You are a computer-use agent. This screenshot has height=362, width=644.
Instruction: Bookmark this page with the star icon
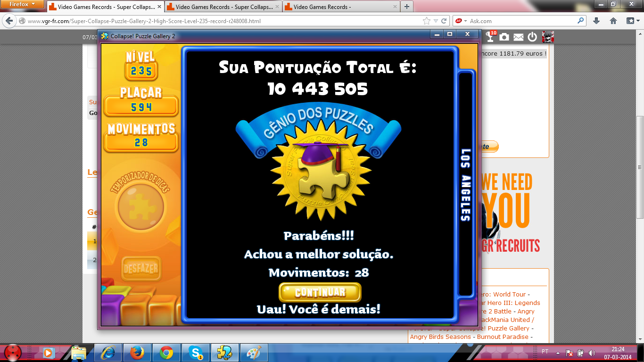(x=427, y=21)
